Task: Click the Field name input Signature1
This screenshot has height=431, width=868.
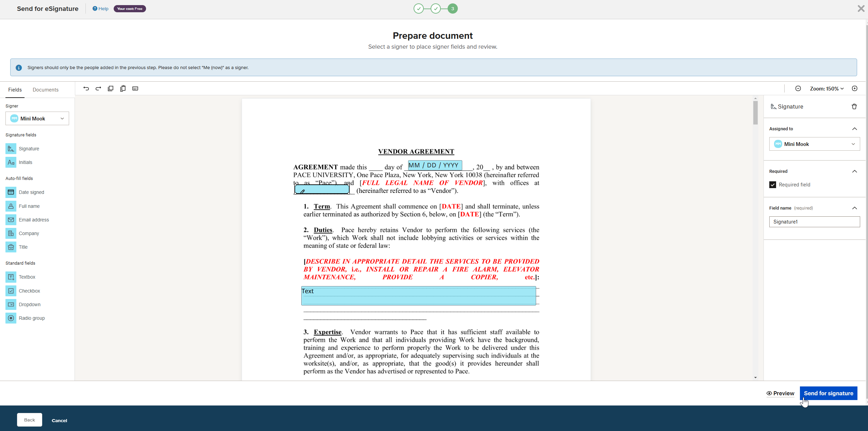Action: 814,222
